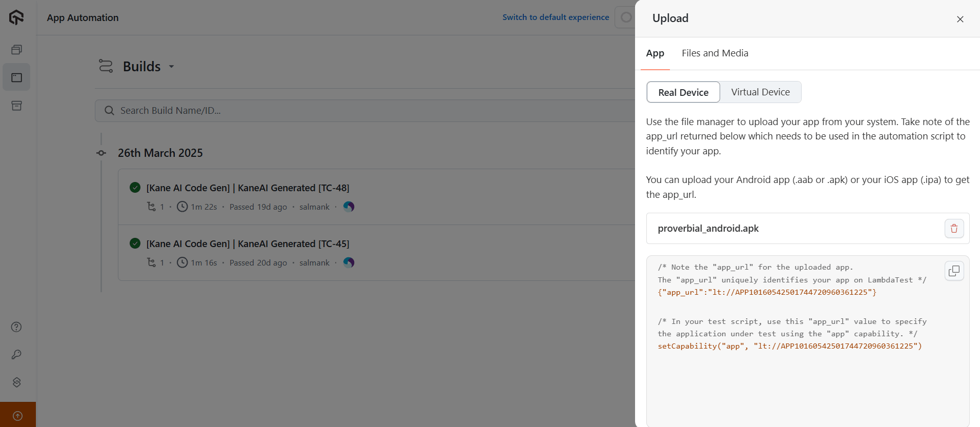Click 'salmank' on the TC-45 build
This screenshot has height=427, width=980.
click(314, 263)
